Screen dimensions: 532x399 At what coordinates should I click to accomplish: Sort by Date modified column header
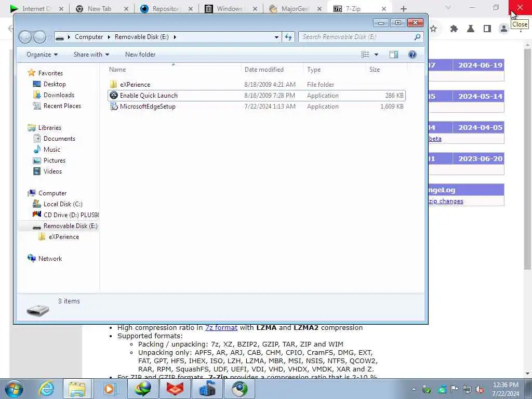[x=272, y=69]
